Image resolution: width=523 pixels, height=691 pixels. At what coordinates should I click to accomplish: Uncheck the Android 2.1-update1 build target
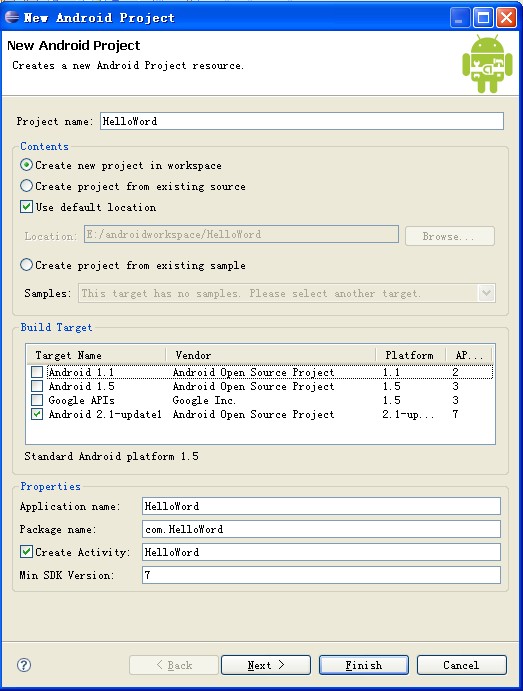[x=37, y=414]
